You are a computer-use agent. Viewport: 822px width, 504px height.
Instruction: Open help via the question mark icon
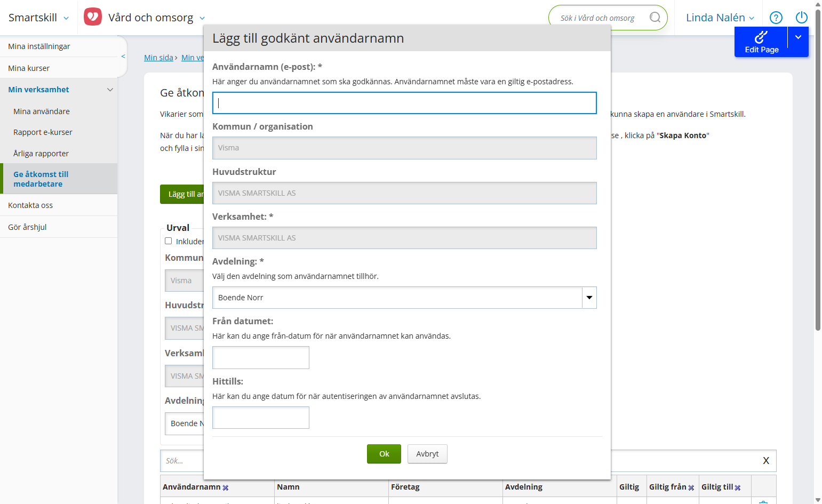click(x=776, y=18)
